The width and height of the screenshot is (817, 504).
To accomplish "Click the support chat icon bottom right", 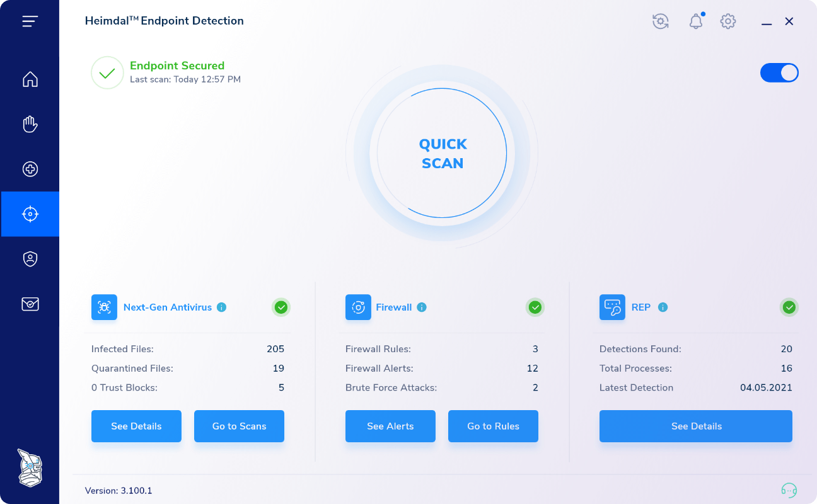I will [789, 489].
